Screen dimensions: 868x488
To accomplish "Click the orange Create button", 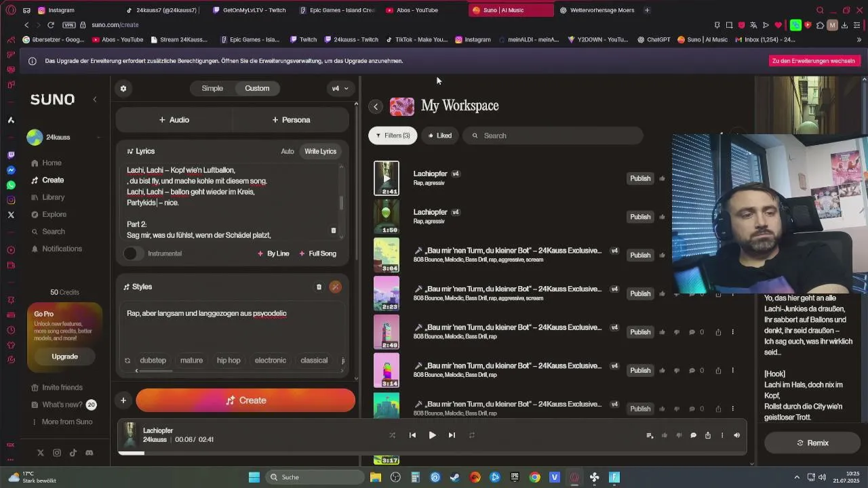I will pyautogui.click(x=245, y=401).
